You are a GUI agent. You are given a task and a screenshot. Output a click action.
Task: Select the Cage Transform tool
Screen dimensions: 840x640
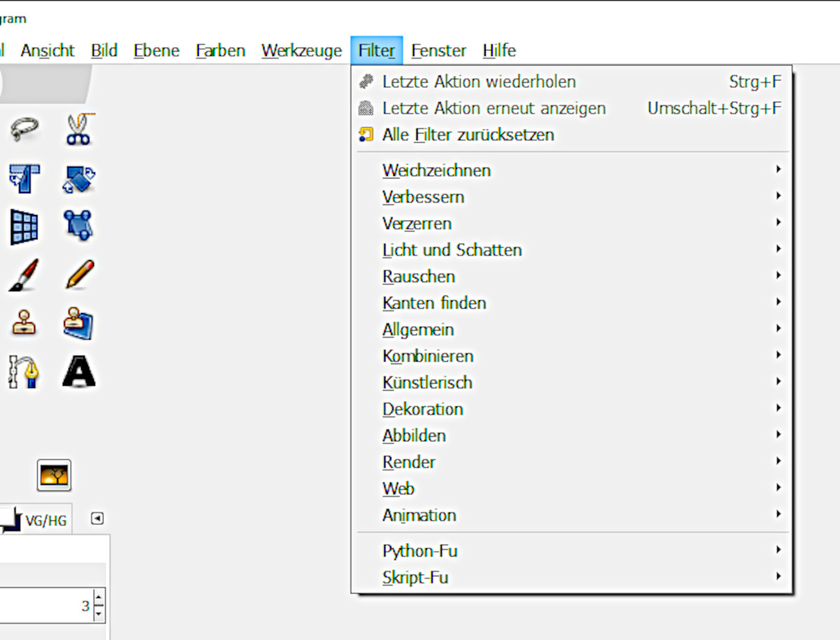pyautogui.click(x=78, y=226)
